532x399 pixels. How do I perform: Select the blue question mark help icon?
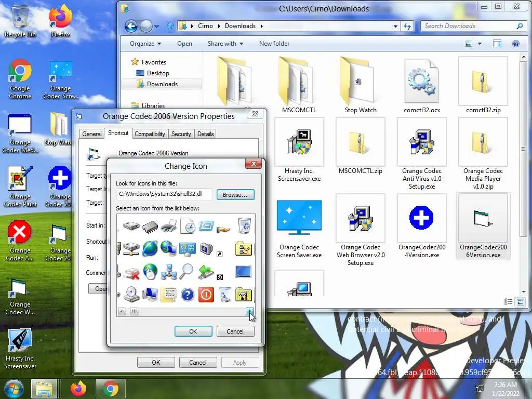[x=187, y=295]
